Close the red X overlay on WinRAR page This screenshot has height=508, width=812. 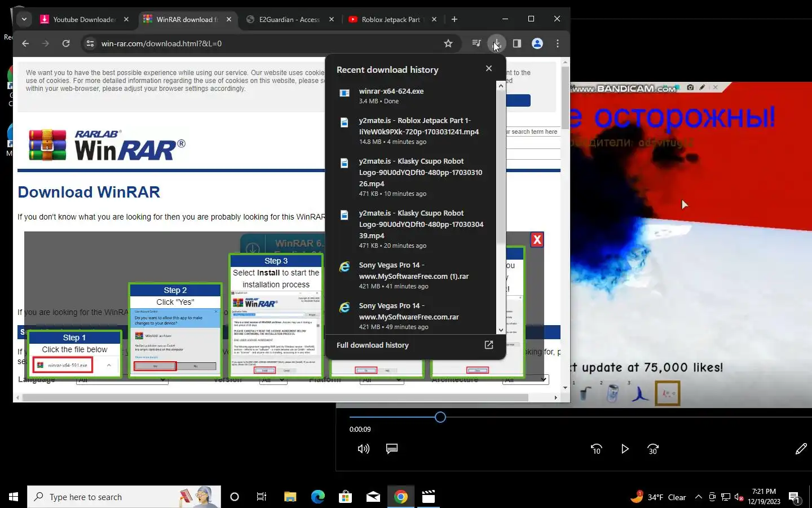click(537, 240)
